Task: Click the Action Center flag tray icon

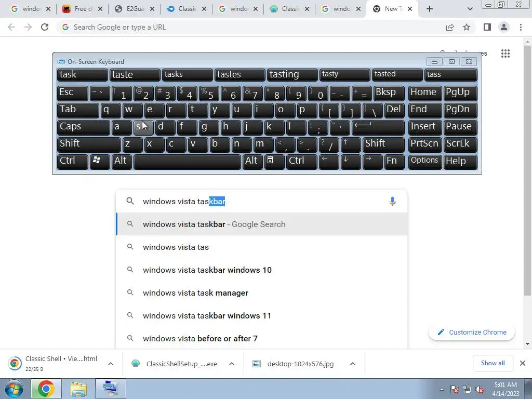Action: pyautogui.click(x=454, y=389)
